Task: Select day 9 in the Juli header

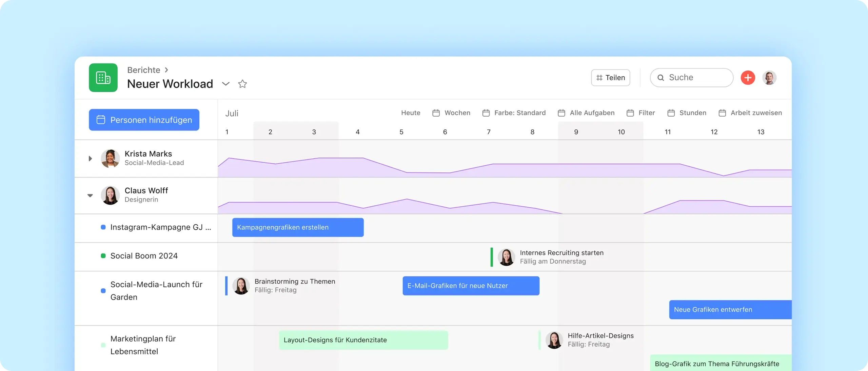Action: (576, 132)
